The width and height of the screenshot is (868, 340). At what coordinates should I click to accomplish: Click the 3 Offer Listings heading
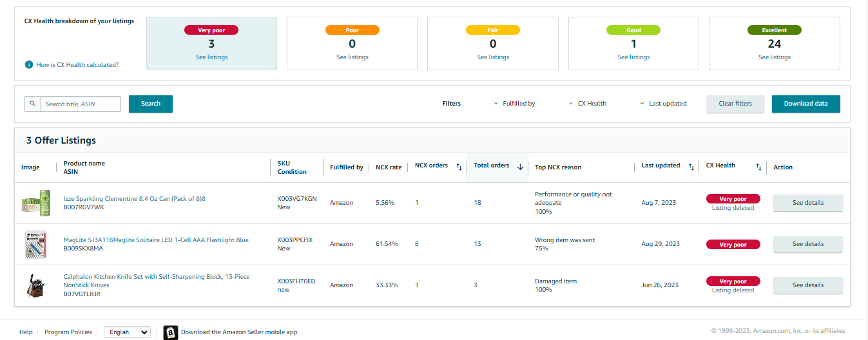pyautogui.click(x=61, y=140)
